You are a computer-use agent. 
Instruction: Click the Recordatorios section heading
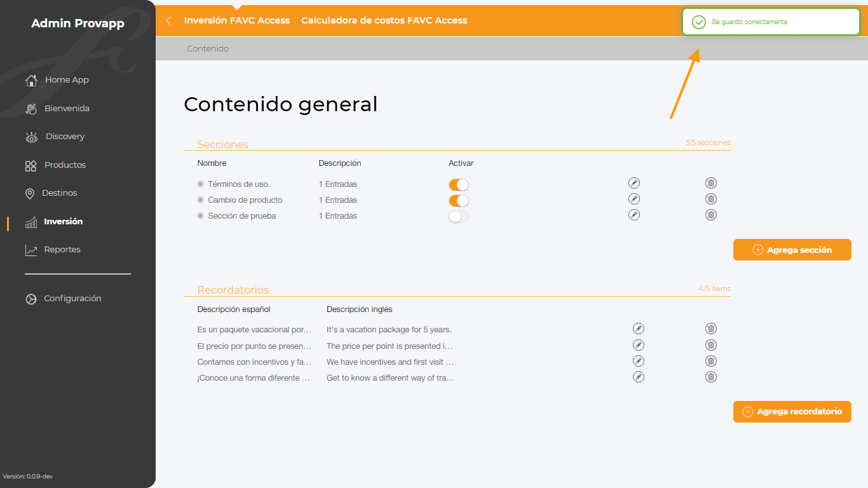click(x=233, y=290)
